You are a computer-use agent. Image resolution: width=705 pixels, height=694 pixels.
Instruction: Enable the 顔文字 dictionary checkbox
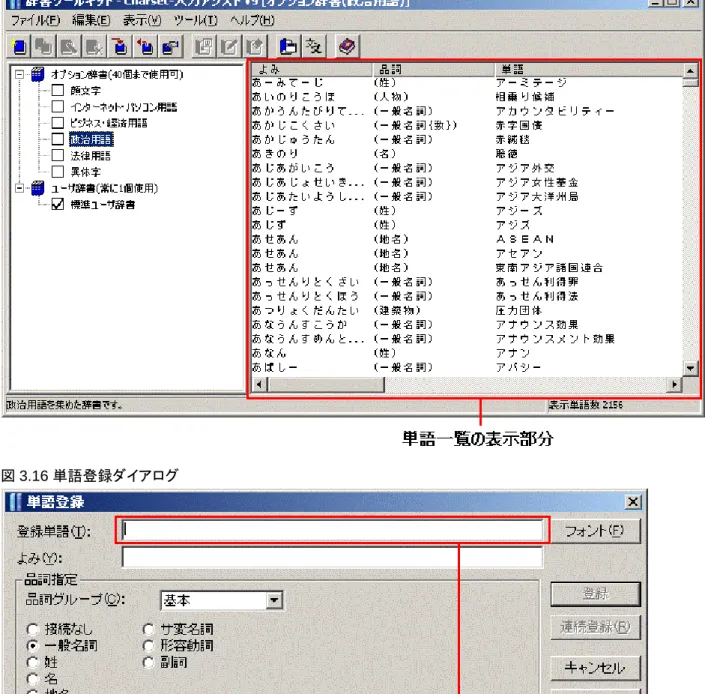click(x=58, y=90)
